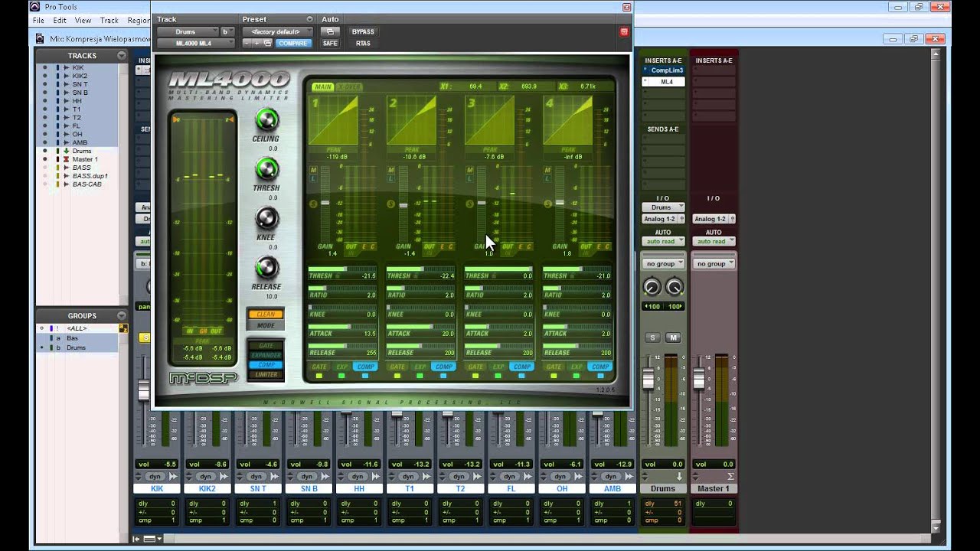Click the M button of band 4
980x551 pixels.
547,170
